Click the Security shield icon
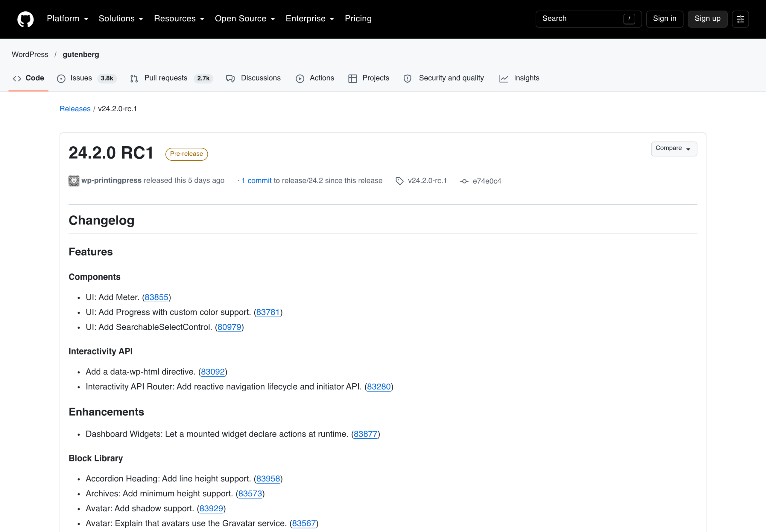 (x=407, y=78)
